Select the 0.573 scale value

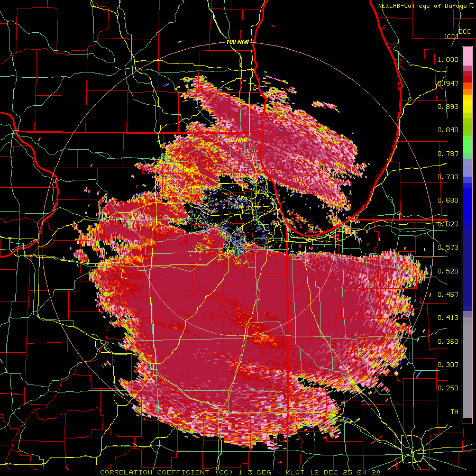pyautogui.click(x=448, y=248)
